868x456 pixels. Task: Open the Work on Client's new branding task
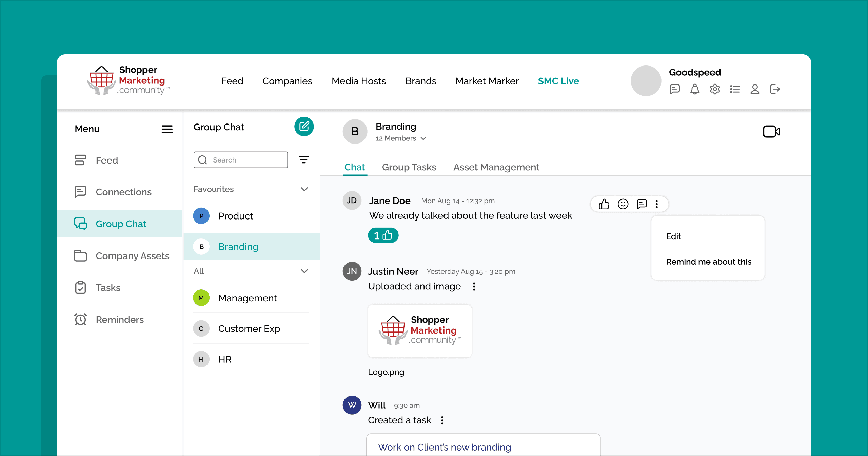click(x=444, y=447)
